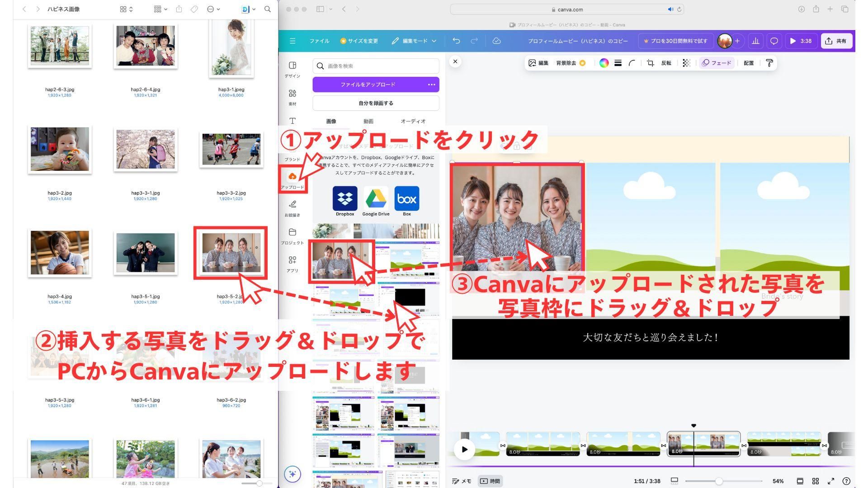Screen dimensions: 868x488
Task: Open the ファイル menu
Action: [319, 41]
